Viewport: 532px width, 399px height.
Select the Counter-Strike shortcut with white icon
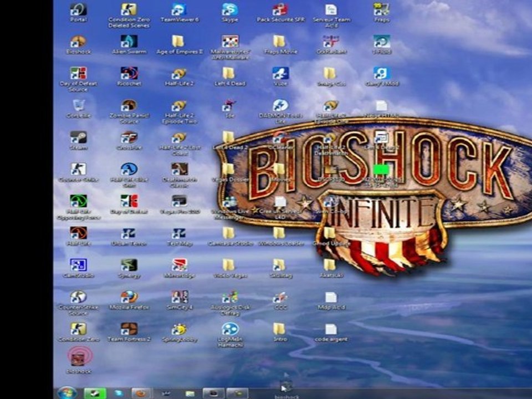coord(78,172)
